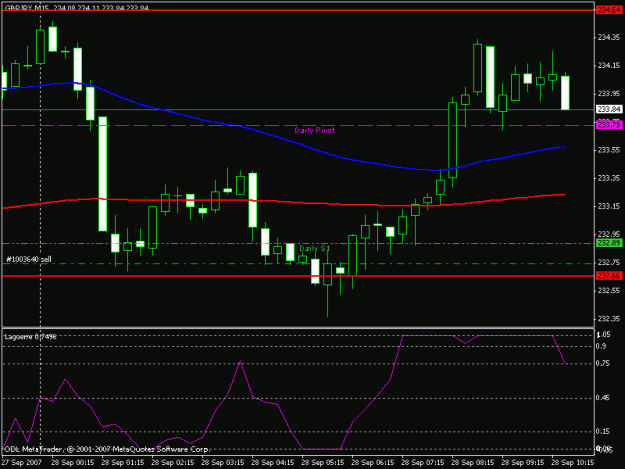Click the 233.95 price scale label
Image resolution: width=625 pixels, height=469 pixels.
click(609, 94)
